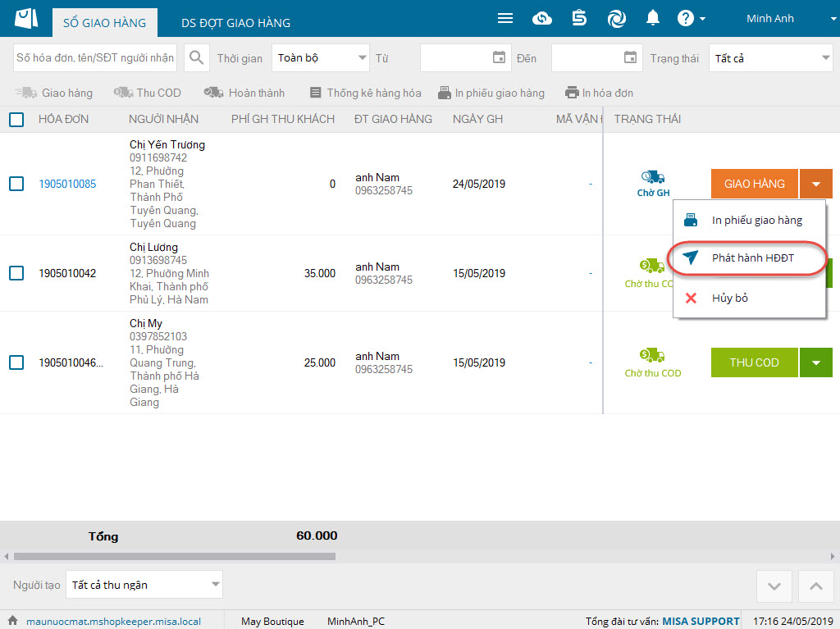Click In phiếu giao hàng toolbar button
This screenshot has height=629, width=840.
click(x=491, y=93)
